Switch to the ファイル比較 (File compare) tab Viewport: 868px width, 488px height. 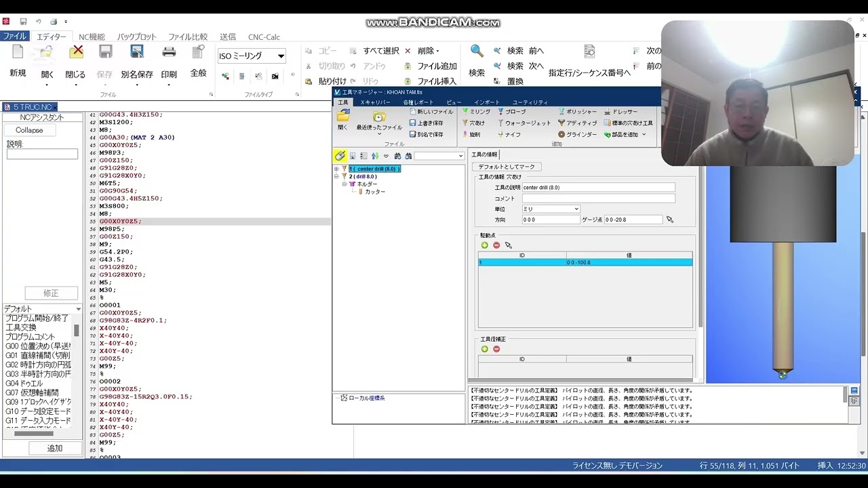tap(188, 37)
